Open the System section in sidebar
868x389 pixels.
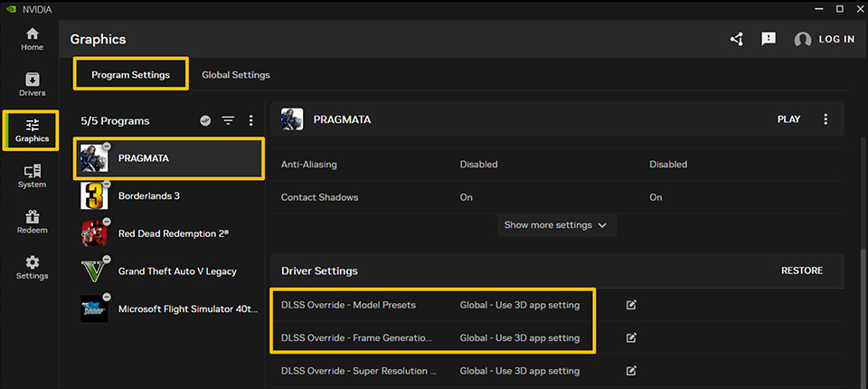tap(33, 176)
